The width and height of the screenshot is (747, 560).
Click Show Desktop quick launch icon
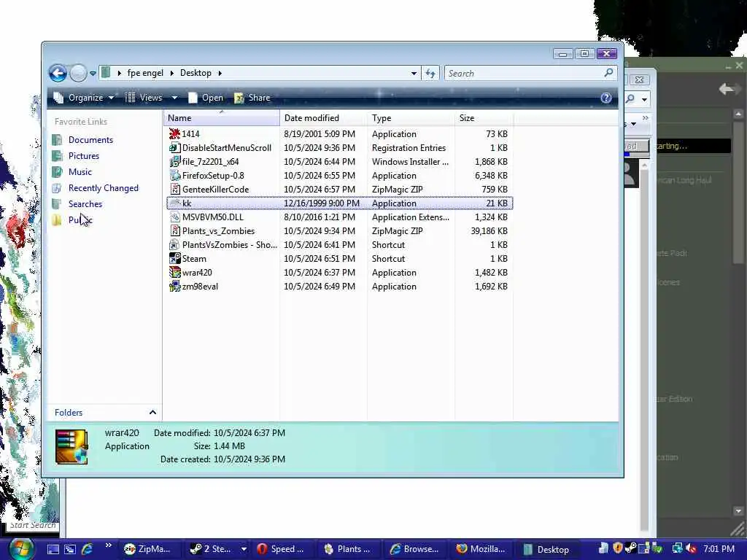[53, 549]
